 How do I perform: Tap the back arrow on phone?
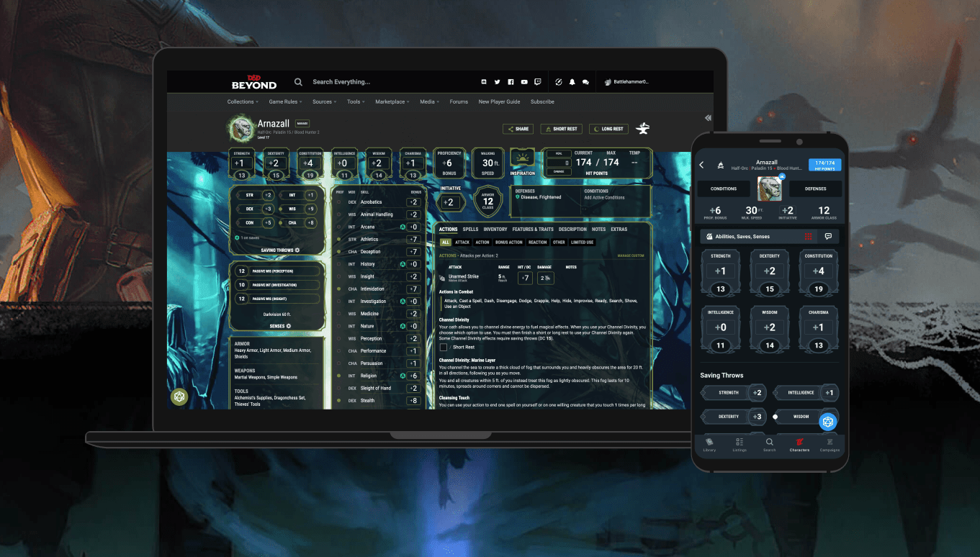tap(702, 165)
